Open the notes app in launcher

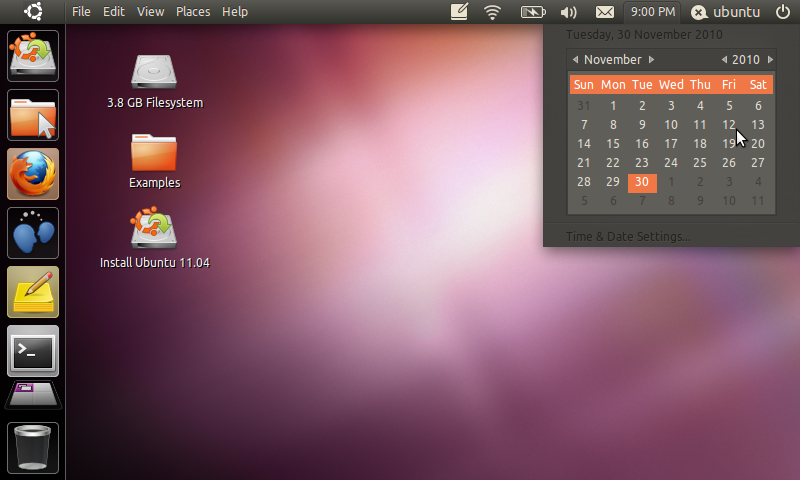(x=33, y=292)
